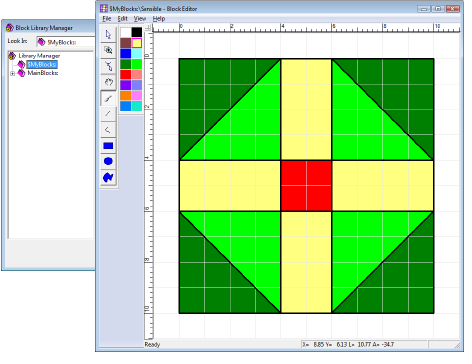Select the paint brush fill tool
The image size is (472, 364).
pyautogui.click(x=108, y=98)
